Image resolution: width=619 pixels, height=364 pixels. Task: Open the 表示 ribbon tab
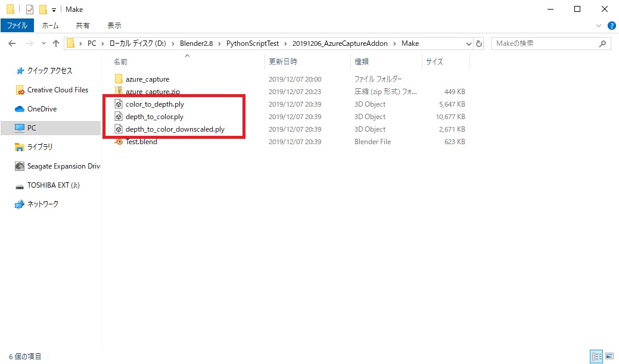click(114, 25)
